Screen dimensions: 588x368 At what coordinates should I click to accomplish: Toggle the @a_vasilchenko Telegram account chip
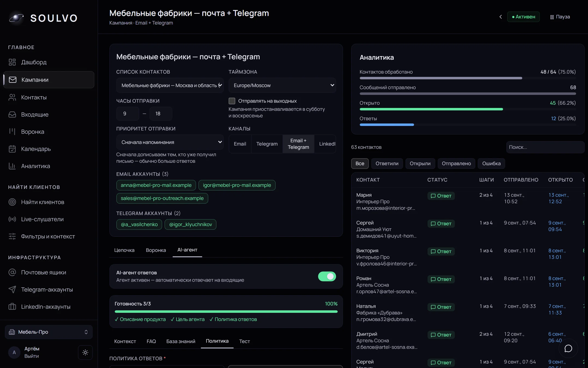point(139,225)
